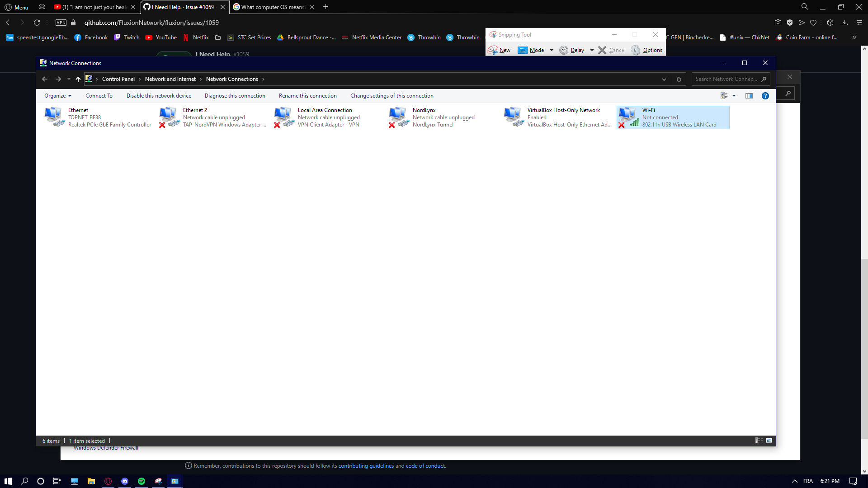Image resolution: width=868 pixels, height=488 pixels.
Task: Click Disable this network device
Action: pyautogui.click(x=159, y=95)
